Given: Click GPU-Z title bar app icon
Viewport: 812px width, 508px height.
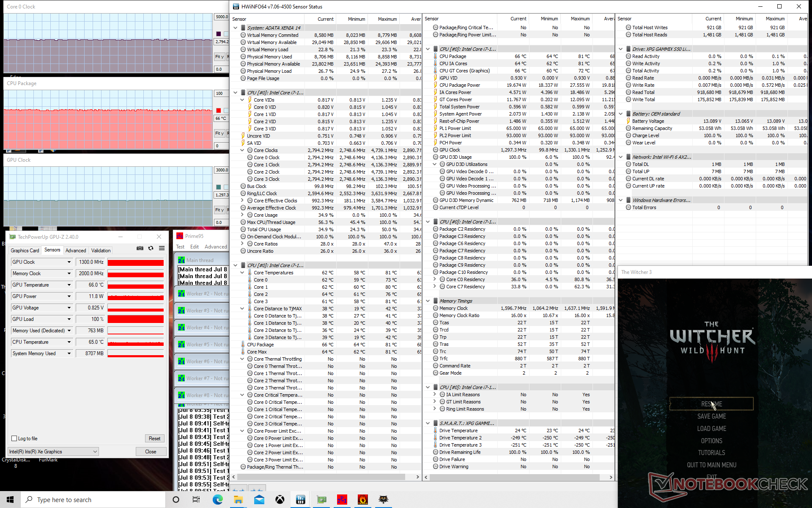Looking at the screenshot, I should pyautogui.click(x=12, y=237).
